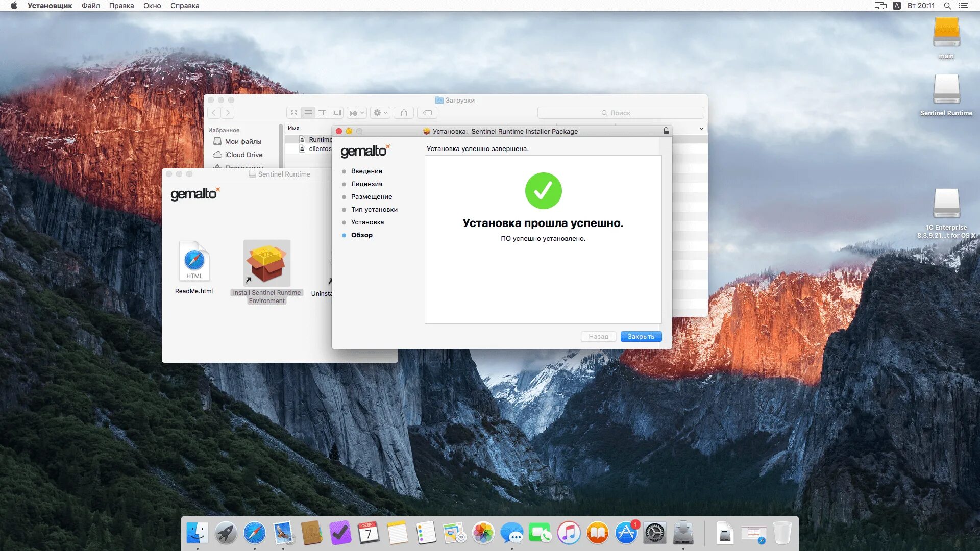
Task: Open the Файл menu
Action: tap(91, 6)
